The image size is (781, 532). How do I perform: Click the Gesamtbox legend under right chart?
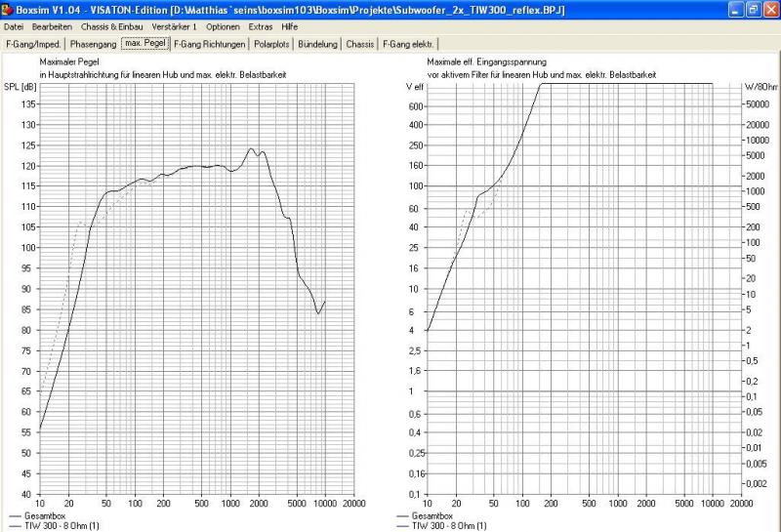pos(425,516)
